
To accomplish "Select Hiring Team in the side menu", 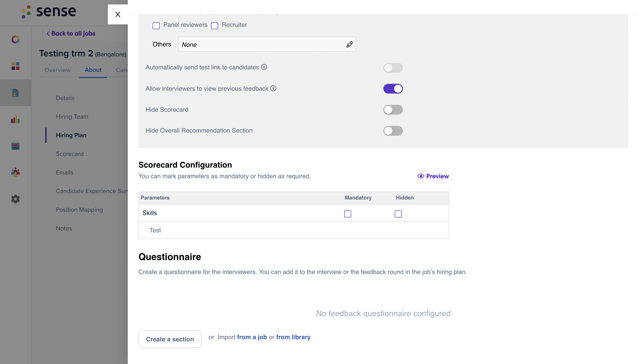I will pyautogui.click(x=72, y=117).
